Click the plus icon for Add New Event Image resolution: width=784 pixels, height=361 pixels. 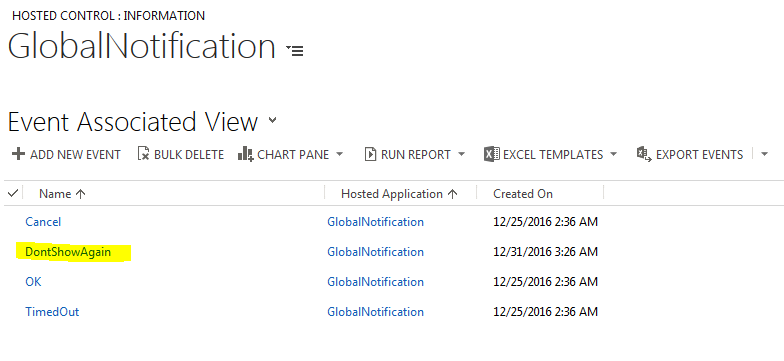(18, 154)
